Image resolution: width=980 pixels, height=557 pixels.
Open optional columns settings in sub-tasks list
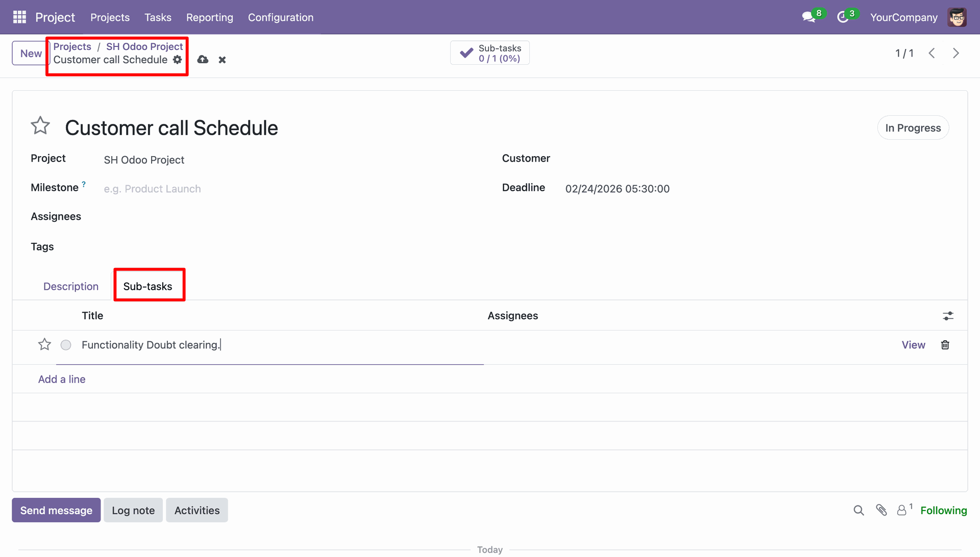(x=948, y=316)
